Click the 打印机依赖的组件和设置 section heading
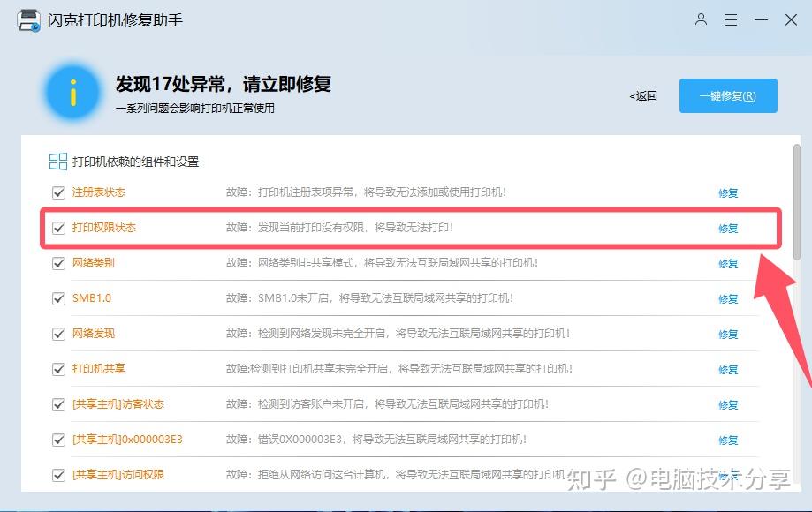The image size is (812, 512). pos(136,162)
